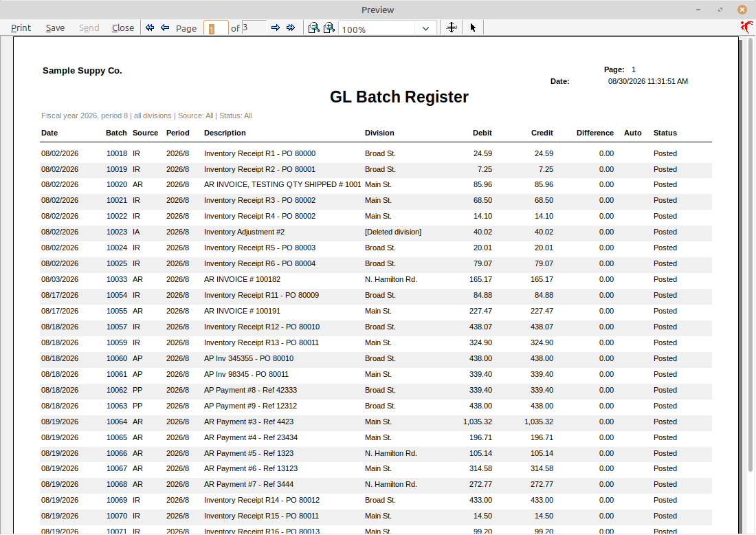The height and width of the screenshot is (535, 756).
Task: Click AR Payment #7 - Ref 3444
Action: pyautogui.click(x=249, y=484)
